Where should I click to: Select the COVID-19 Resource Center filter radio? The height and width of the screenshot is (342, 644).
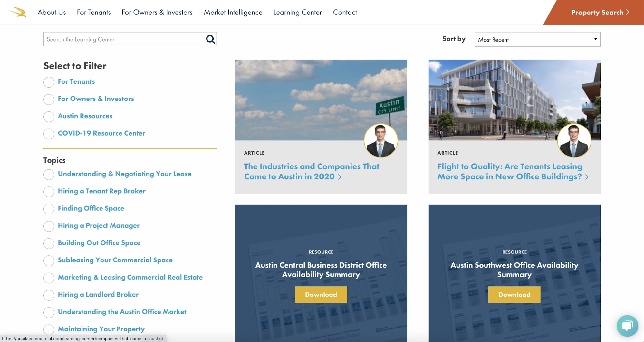[49, 134]
